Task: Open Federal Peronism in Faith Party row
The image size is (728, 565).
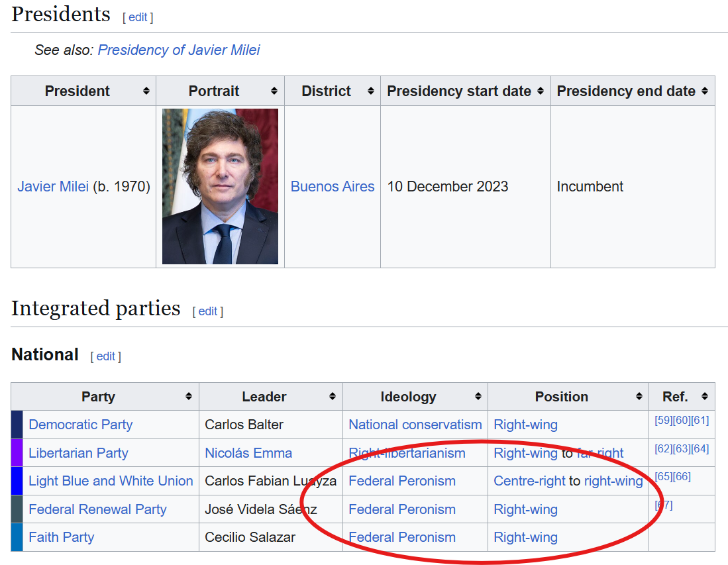Action: (402, 537)
